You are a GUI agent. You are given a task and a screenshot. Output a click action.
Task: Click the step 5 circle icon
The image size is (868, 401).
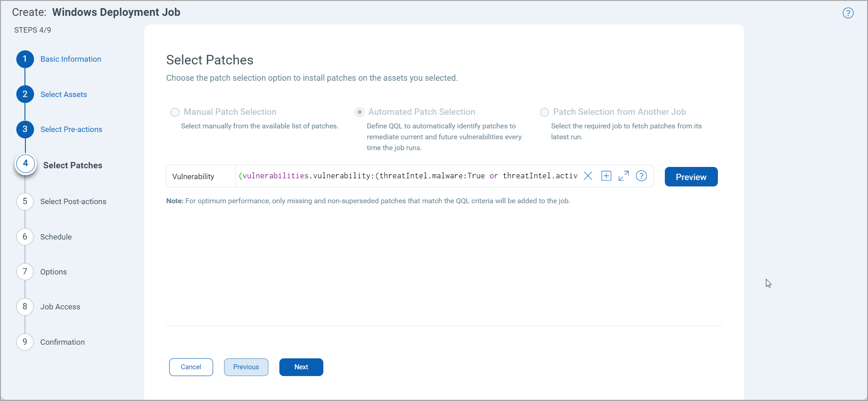(25, 201)
